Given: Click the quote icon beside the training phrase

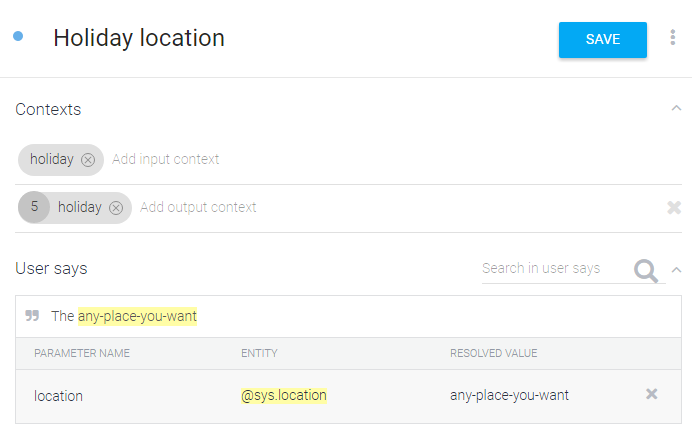Looking at the screenshot, I should pos(32,316).
